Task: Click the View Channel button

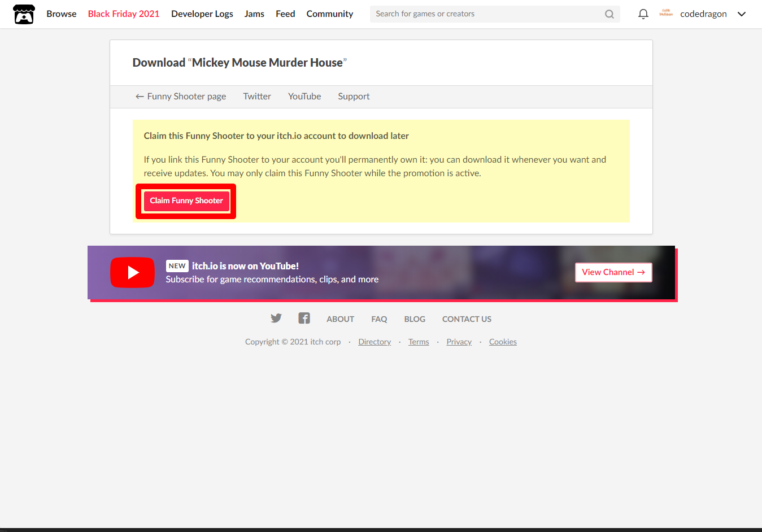Action: [613, 272]
